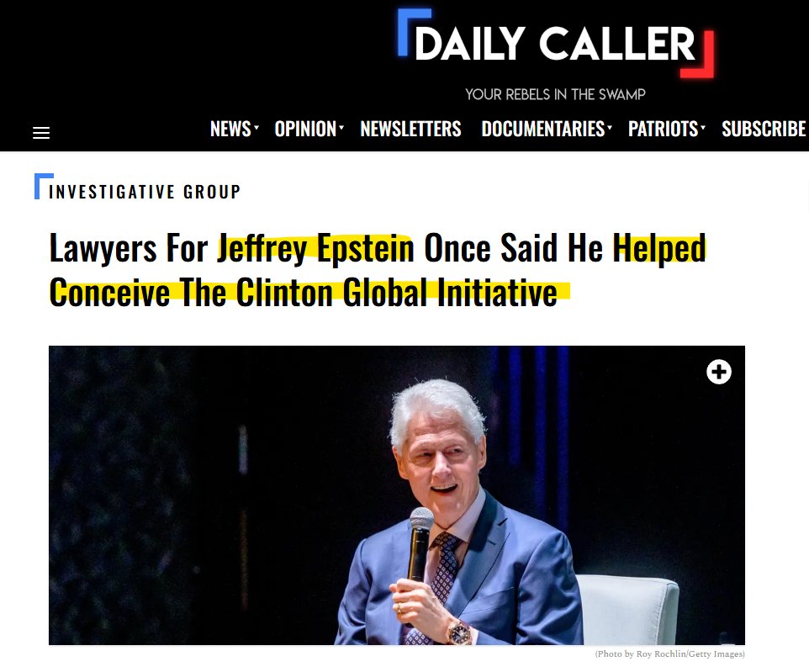
Task: Click the Subscribe link in navigation
Action: click(x=764, y=129)
